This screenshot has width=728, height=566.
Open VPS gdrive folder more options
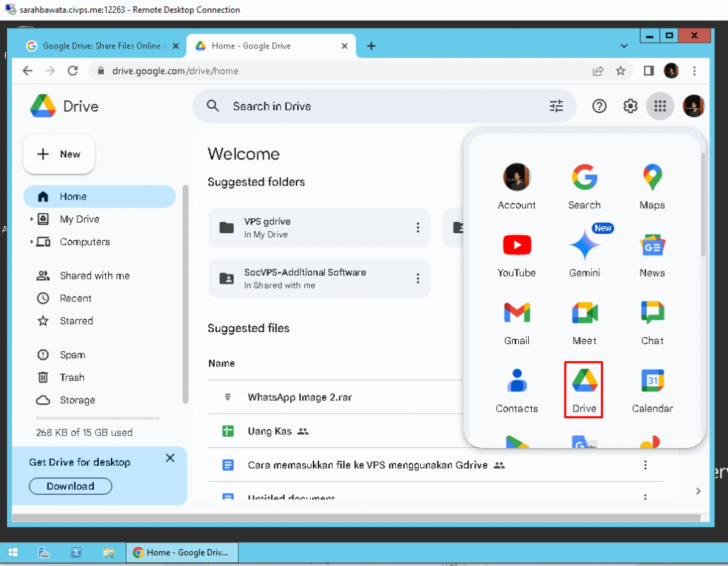click(418, 228)
